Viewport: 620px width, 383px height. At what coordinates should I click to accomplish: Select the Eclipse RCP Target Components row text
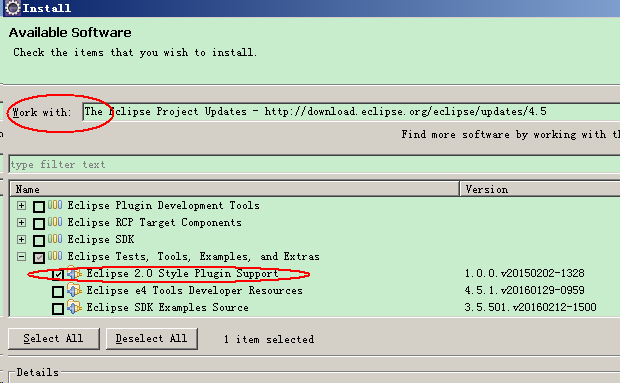pos(154,223)
